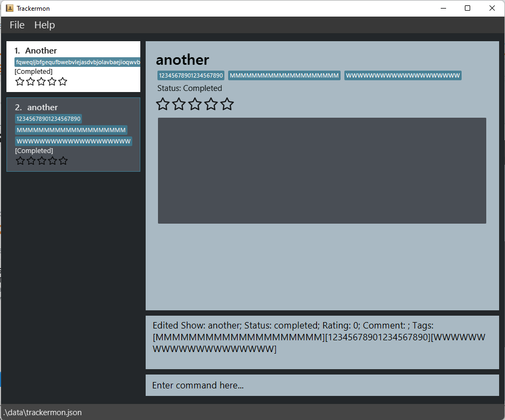Image resolution: width=505 pixels, height=420 pixels.
Task: Click fourth large star in the details panel
Action: [x=211, y=104]
